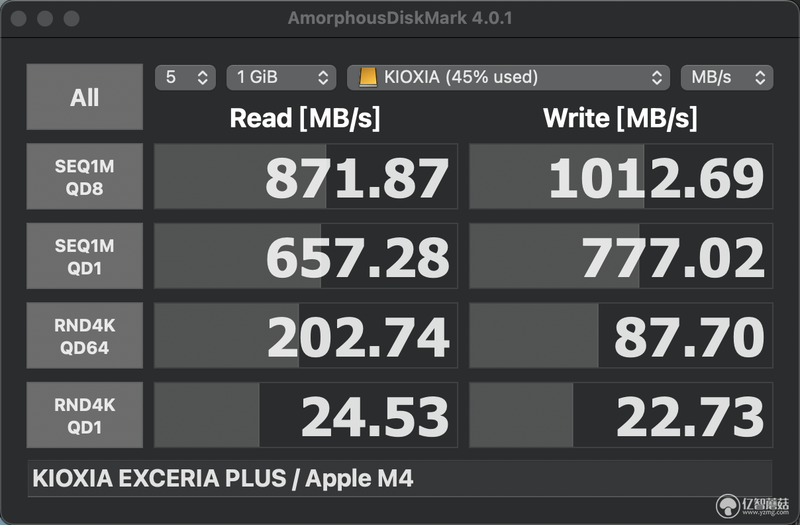The height and width of the screenshot is (525, 800).
Task: Click the mushroom watermark logo icon
Action: pyautogui.click(x=728, y=506)
